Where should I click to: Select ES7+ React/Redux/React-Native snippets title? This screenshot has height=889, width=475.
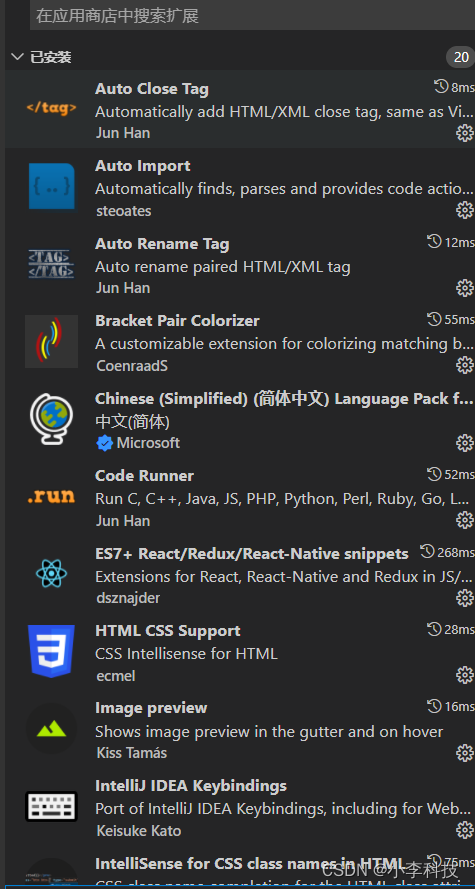pos(252,554)
